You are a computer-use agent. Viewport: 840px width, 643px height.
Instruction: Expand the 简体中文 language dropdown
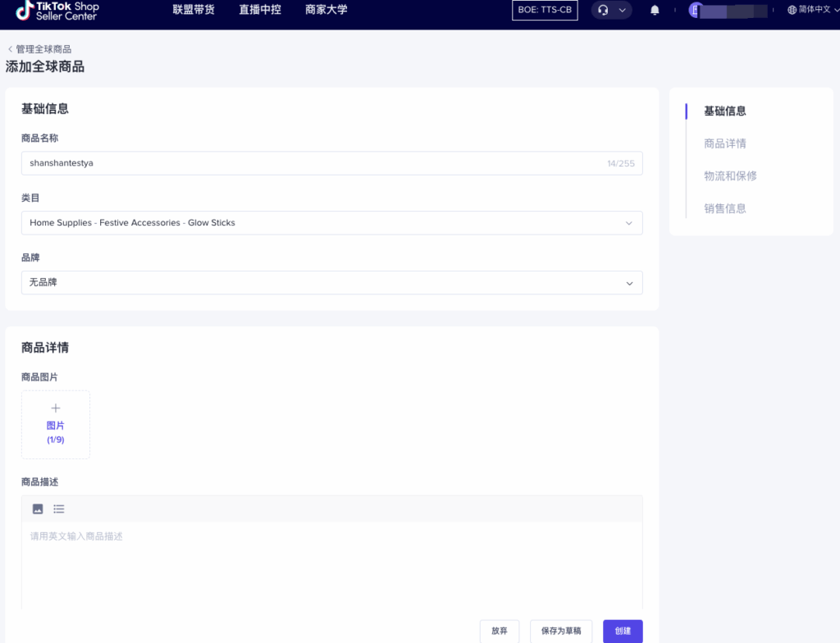pos(815,10)
